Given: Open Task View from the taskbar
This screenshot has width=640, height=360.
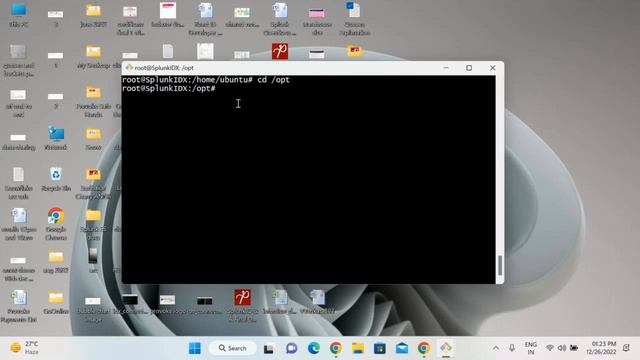Looking at the screenshot, I should pos(269,349).
